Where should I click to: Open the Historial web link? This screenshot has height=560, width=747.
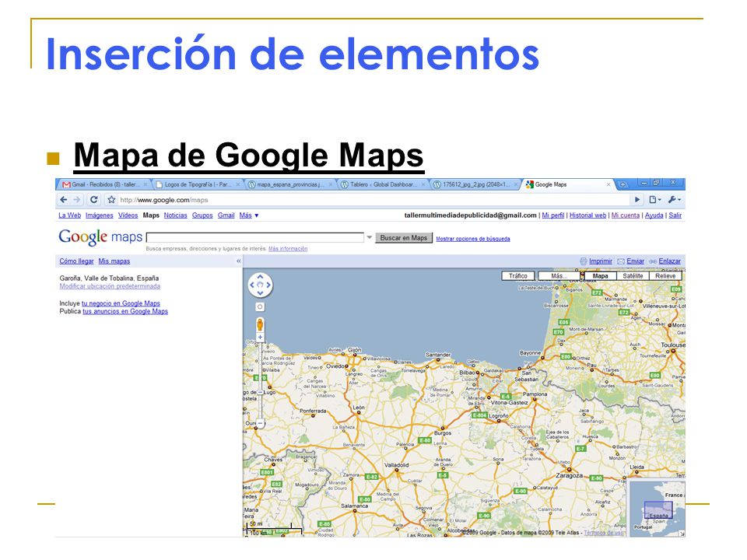tap(588, 215)
